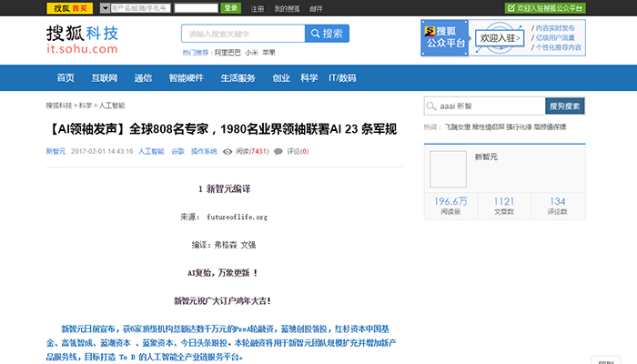Open the 首页 navigation tab
The height and width of the screenshot is (364, 637).
66,78
